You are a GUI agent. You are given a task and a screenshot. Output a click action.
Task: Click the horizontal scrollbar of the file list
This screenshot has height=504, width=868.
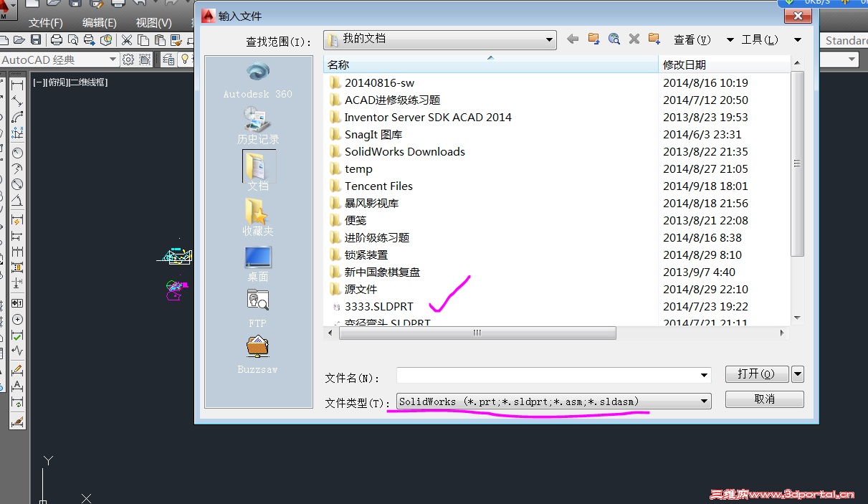[476, 333]
